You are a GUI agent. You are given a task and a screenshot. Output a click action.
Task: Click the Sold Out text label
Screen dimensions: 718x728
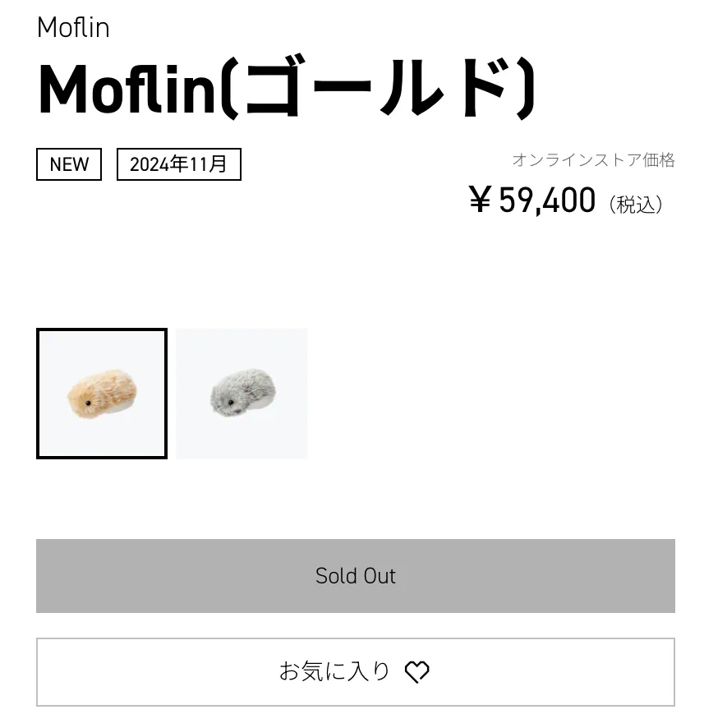click(x=356, y=576)
